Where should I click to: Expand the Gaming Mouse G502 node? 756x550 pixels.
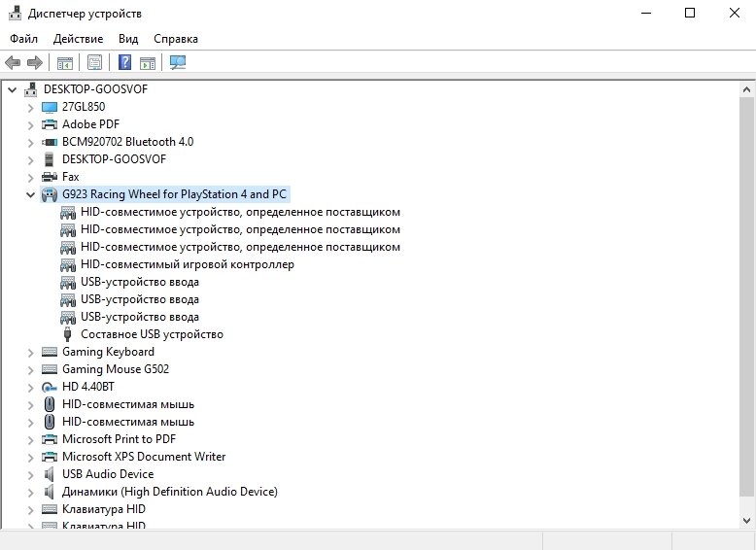[x=30, y=369]
